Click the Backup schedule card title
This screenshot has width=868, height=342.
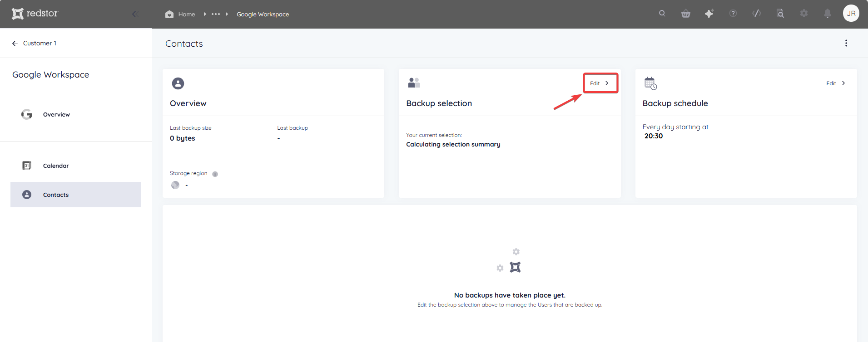(x=675, y=103)
